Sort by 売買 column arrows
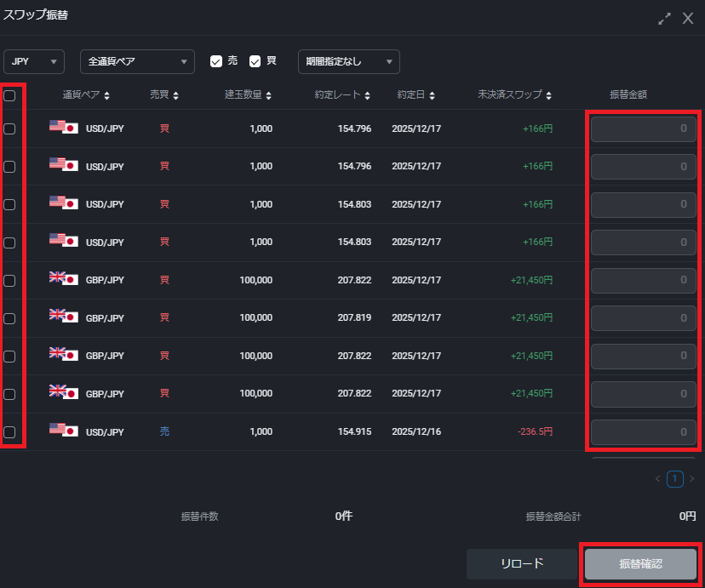This screenshot has width=705, height=588. pyautogui.click(x=175, y=95)
